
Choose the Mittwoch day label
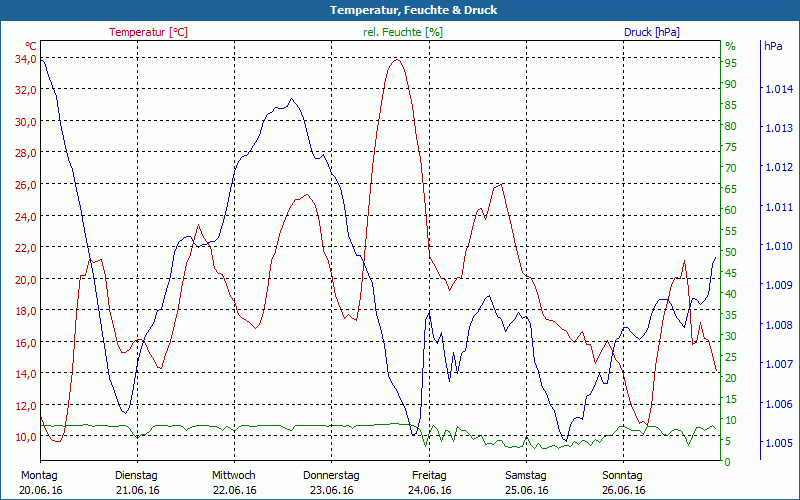coord(233,475)
